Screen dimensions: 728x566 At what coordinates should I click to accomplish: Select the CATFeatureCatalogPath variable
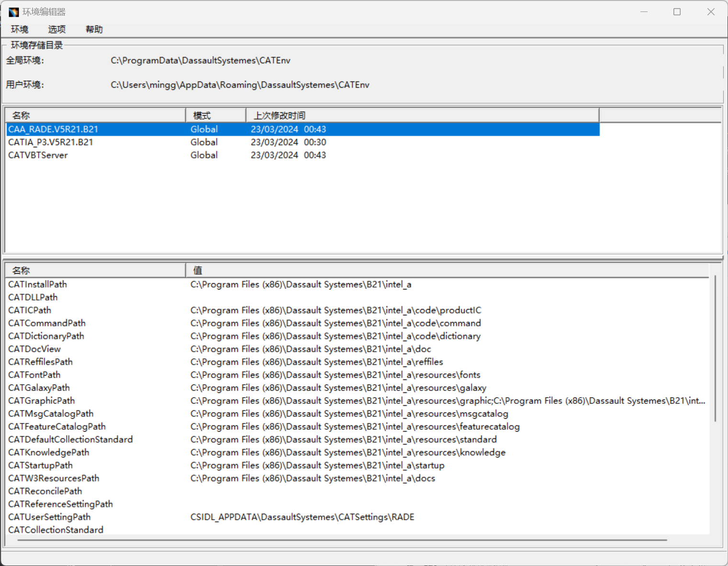pyautogui.click(x=56, y=426)
